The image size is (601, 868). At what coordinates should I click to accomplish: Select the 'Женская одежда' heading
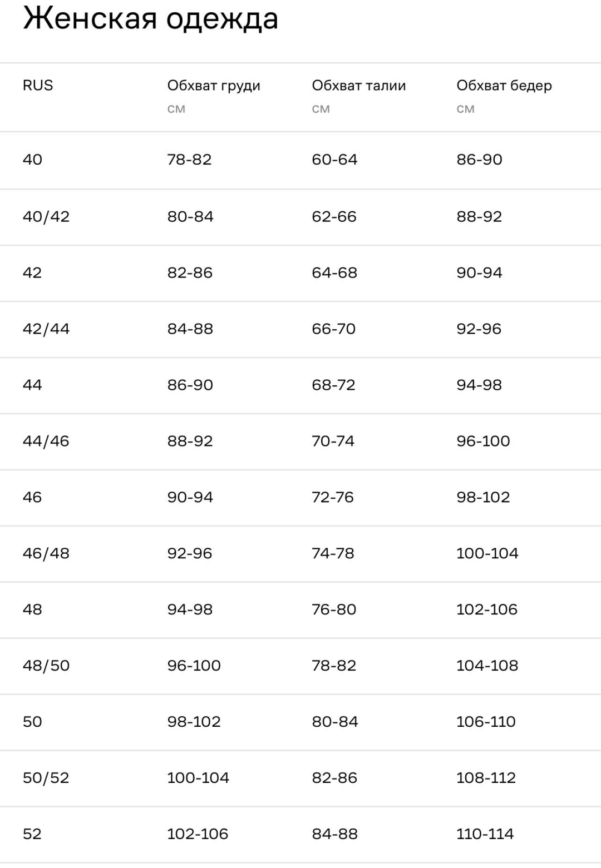click(x=150, y=19)
